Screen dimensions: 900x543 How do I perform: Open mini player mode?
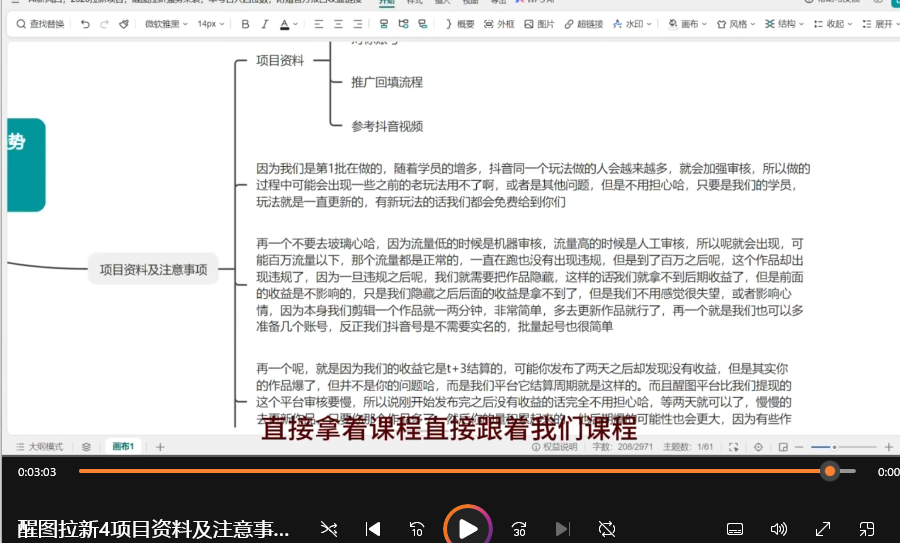tap(867, 529)
